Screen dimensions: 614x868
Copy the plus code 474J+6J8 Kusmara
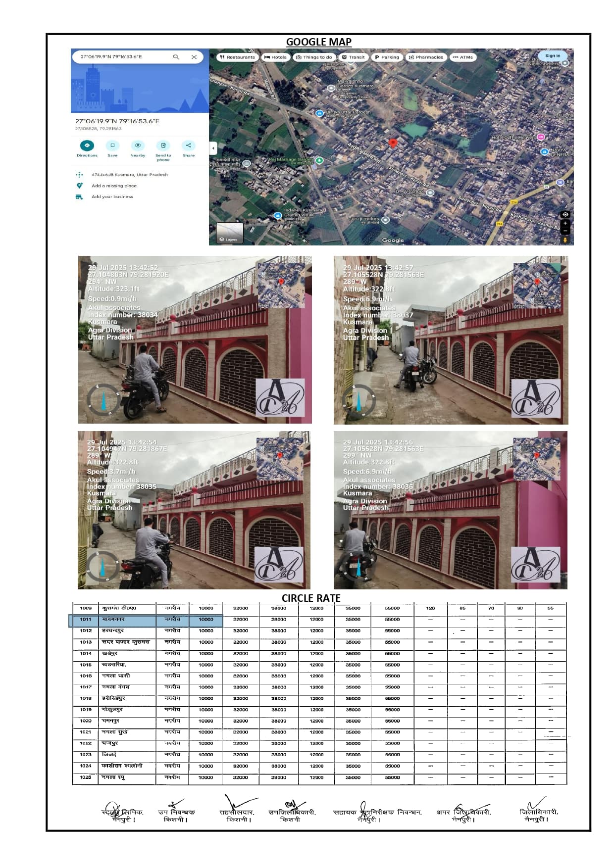coord(129,175)
